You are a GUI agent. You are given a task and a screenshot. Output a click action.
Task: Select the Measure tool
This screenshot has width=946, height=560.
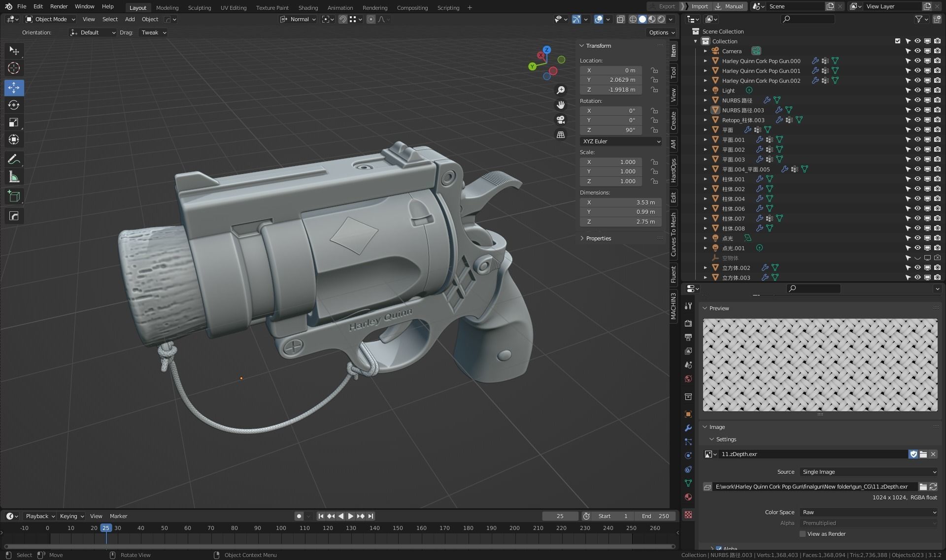point(14,176)
